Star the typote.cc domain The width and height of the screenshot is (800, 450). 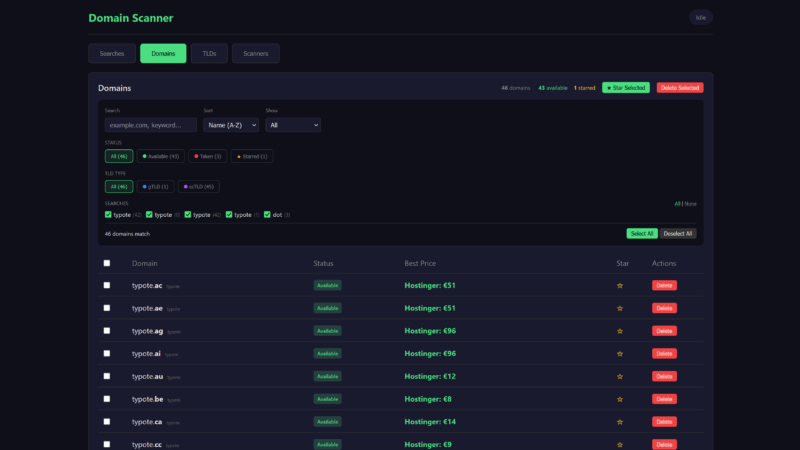(x=620, y=444)
